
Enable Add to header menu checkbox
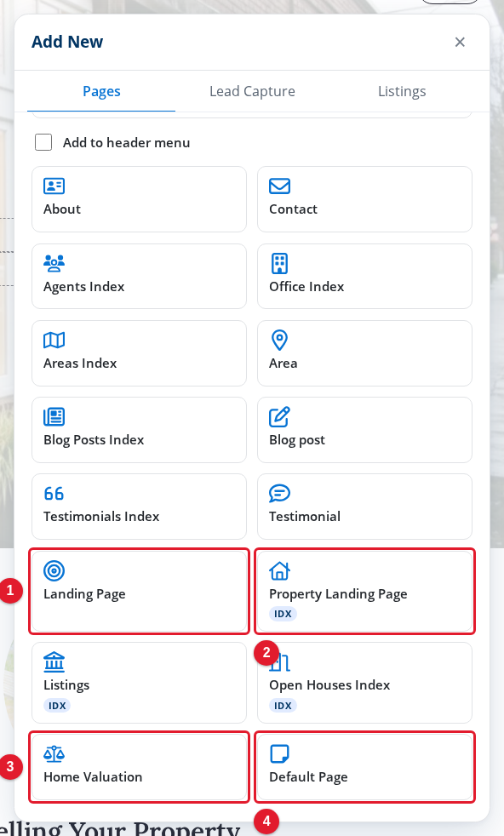point(43,142)
